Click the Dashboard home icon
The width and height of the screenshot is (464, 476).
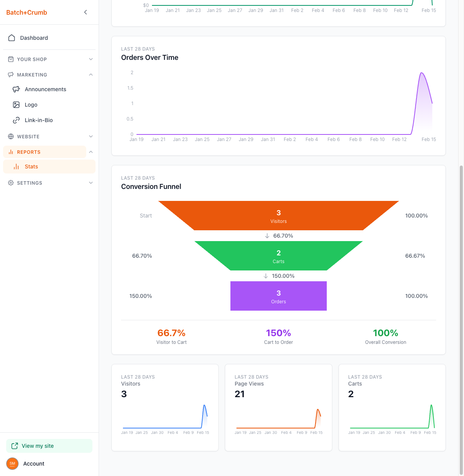(12, 38)
